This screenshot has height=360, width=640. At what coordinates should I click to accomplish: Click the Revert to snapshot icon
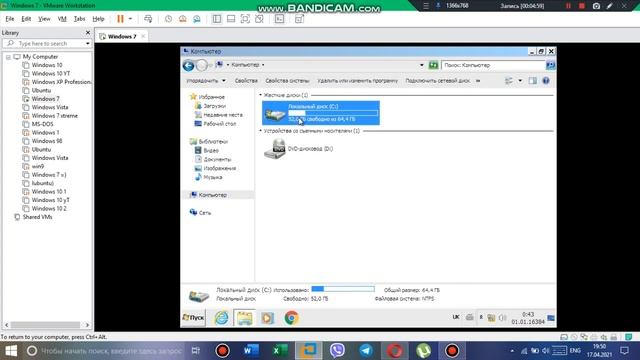coord(182,19)
